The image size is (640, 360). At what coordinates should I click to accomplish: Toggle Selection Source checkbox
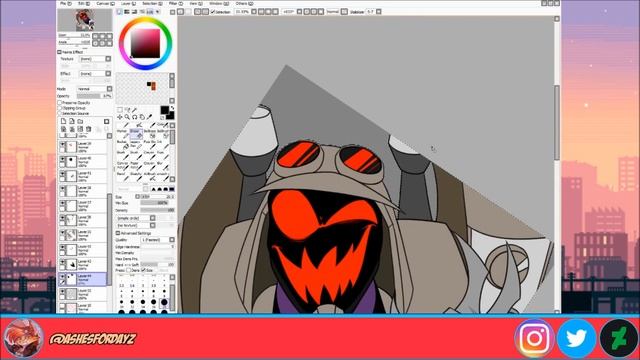60,113
